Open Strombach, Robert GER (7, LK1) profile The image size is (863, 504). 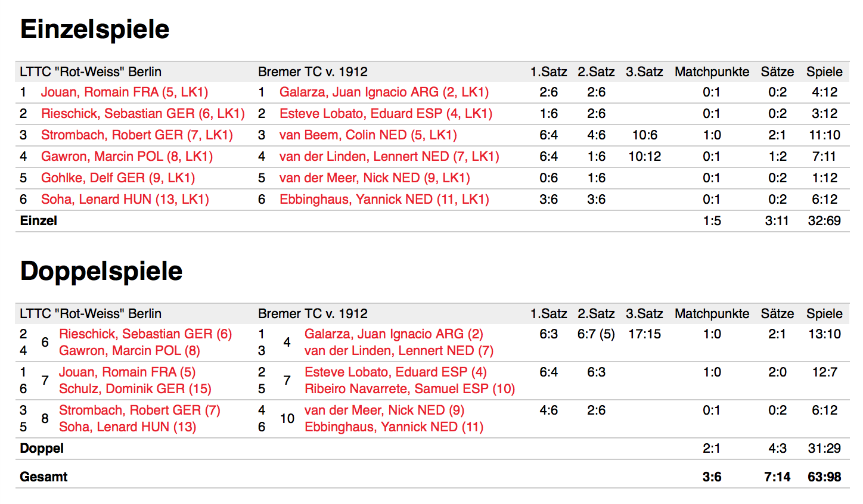tap(136, 135)
